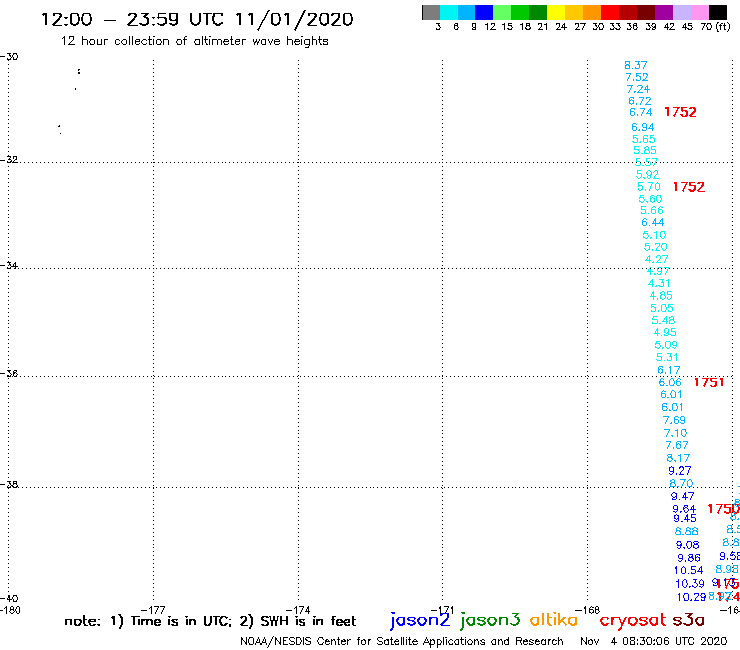Click the 7.10 wave height value
Screen dimensions: 740x650
pos(675,433)
